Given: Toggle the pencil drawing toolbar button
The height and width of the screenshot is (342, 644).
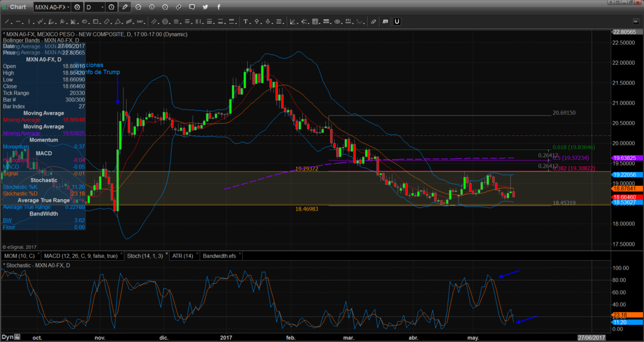Looking at the screenshot, I should 125,7.
